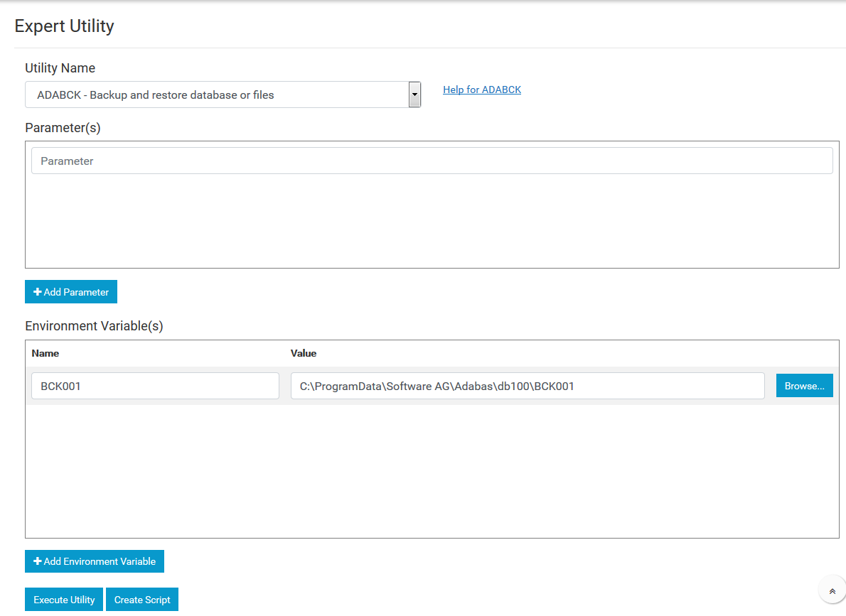Click the Add Parameter button
The height and width of the screenshot is (616, 846).
pyautogui.click(x=71, y=292)
